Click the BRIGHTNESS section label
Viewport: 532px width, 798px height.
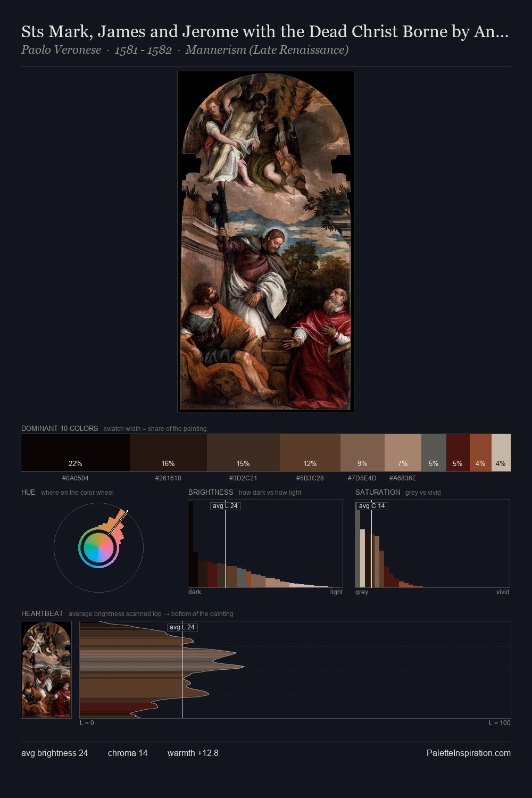pyautogui.click(x=211, y=492)
